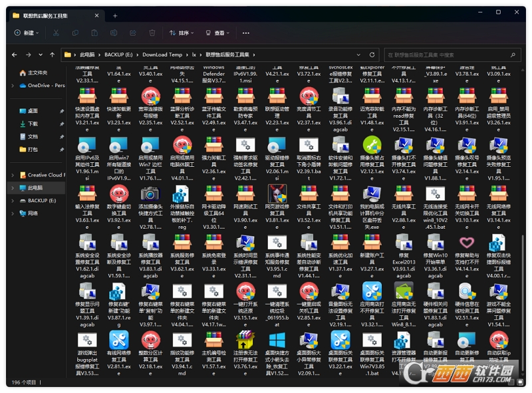Expand the address bar history dropdown
Image resolution: width=532 pixels, height=393 pixels.
coord(358,55)
